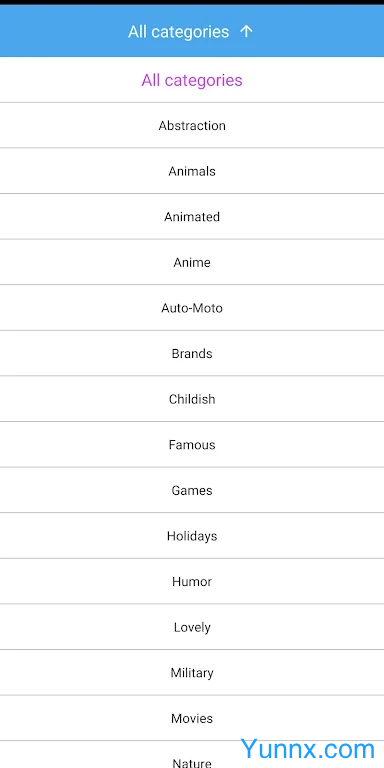Open the Lovely category
This screenshot has width=384, height=768.
click(x=192, y=627)
